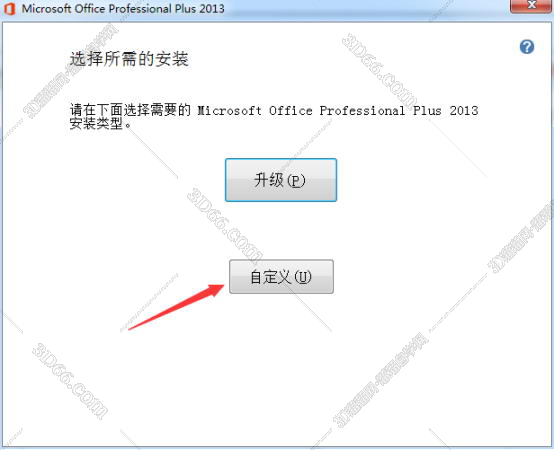Click the 安装类型 text line
Screen dimensions: 554x450
coord(100,123)
